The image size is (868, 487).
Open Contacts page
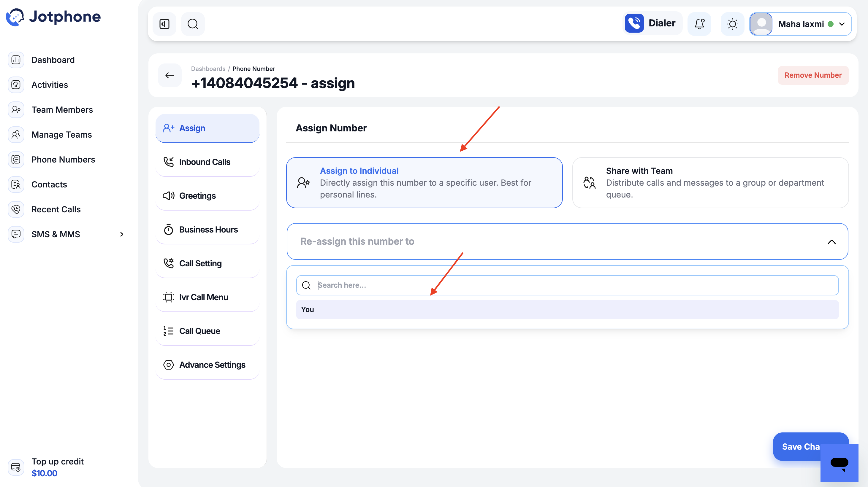49,184
